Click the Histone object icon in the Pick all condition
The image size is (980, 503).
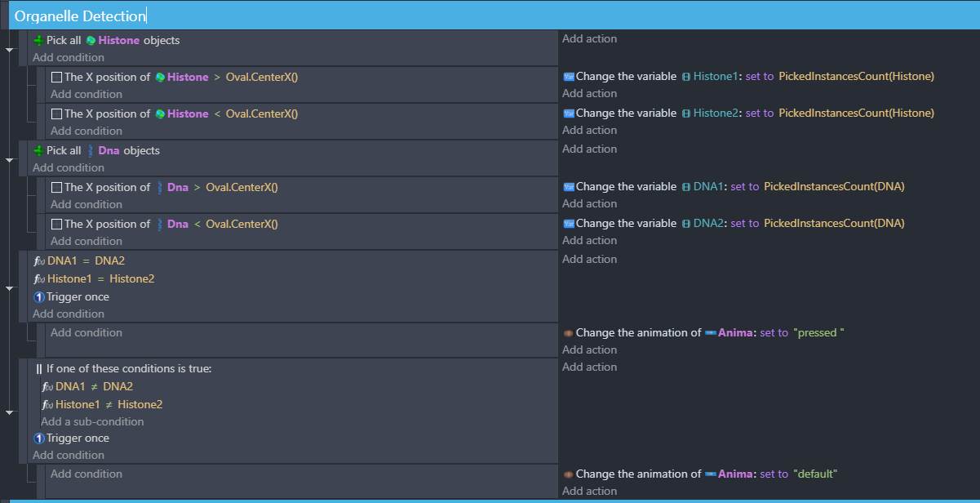pos(91,40)
